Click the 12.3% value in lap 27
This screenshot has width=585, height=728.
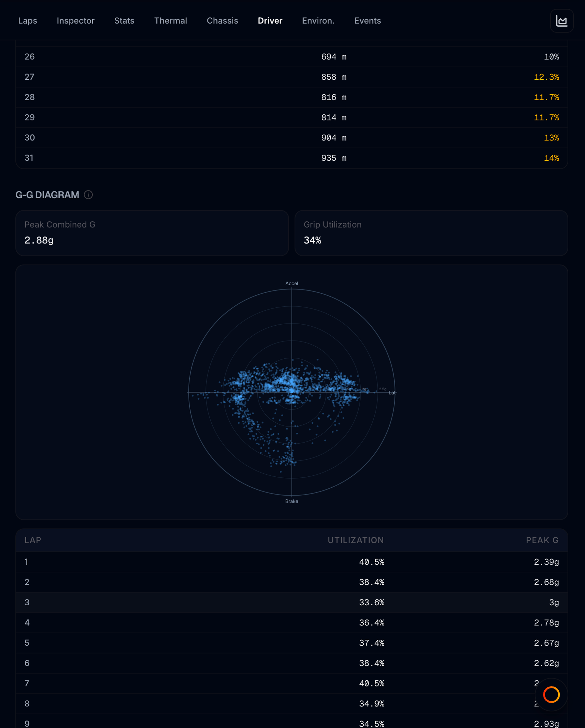pyautogui.click(x=546, y=77)
